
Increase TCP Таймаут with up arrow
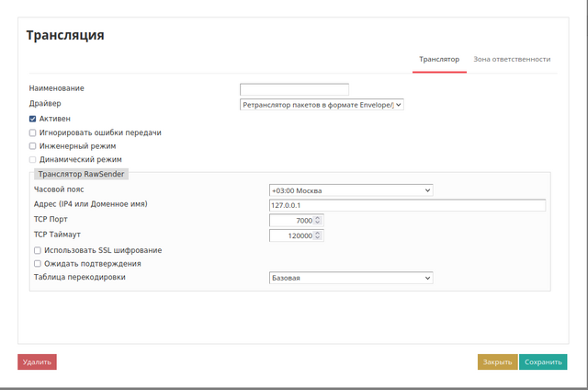click(318, 233)
